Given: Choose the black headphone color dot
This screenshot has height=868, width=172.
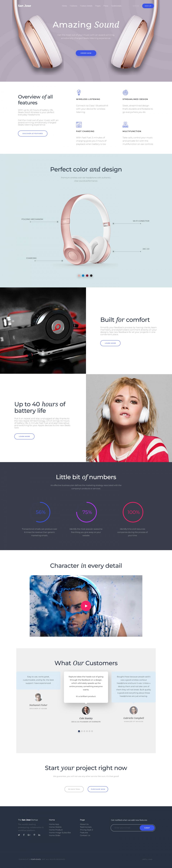Looking at the screenshot, I should tap(91, 276).
